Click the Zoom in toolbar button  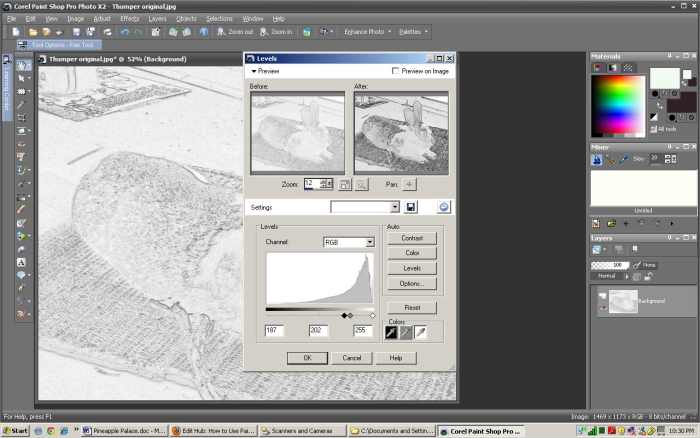[x=277, y=32]
